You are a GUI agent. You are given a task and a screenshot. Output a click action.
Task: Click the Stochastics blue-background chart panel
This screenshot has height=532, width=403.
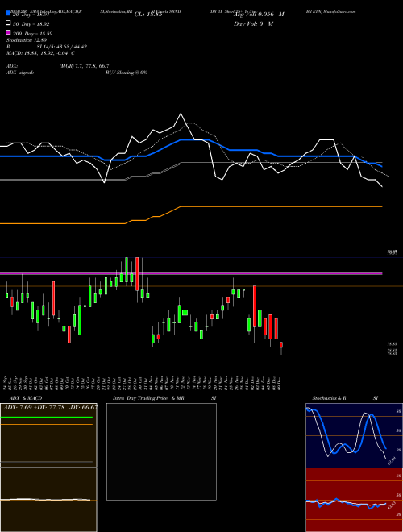point(354,435)
